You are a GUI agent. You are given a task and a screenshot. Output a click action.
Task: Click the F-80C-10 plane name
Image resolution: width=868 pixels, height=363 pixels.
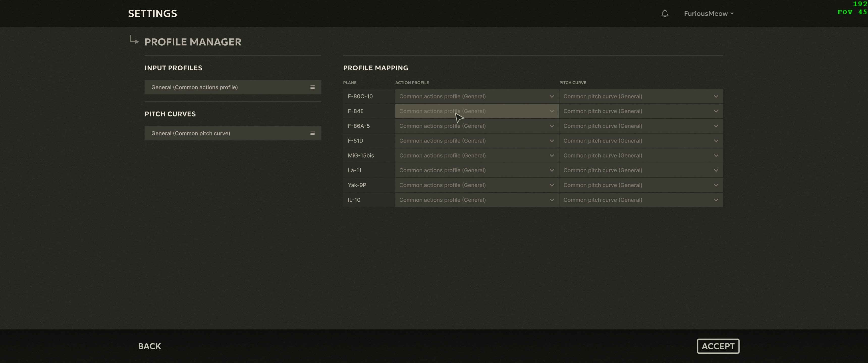(360, 96)
